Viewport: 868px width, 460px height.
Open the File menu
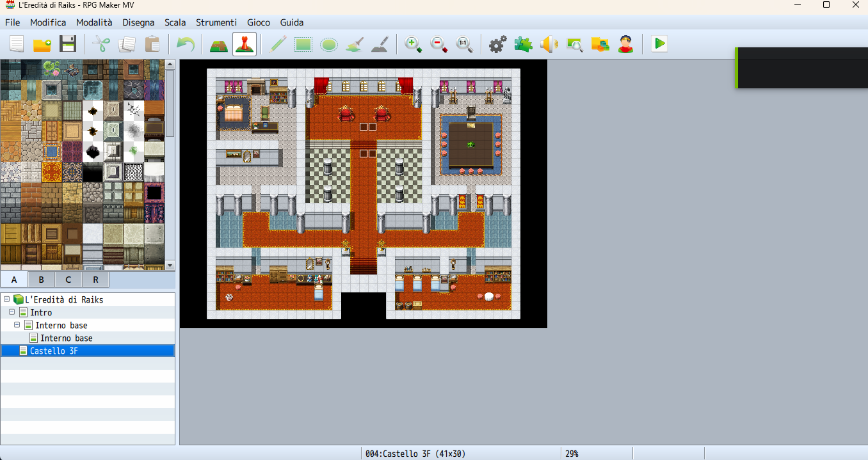click(x=12, y=22)
